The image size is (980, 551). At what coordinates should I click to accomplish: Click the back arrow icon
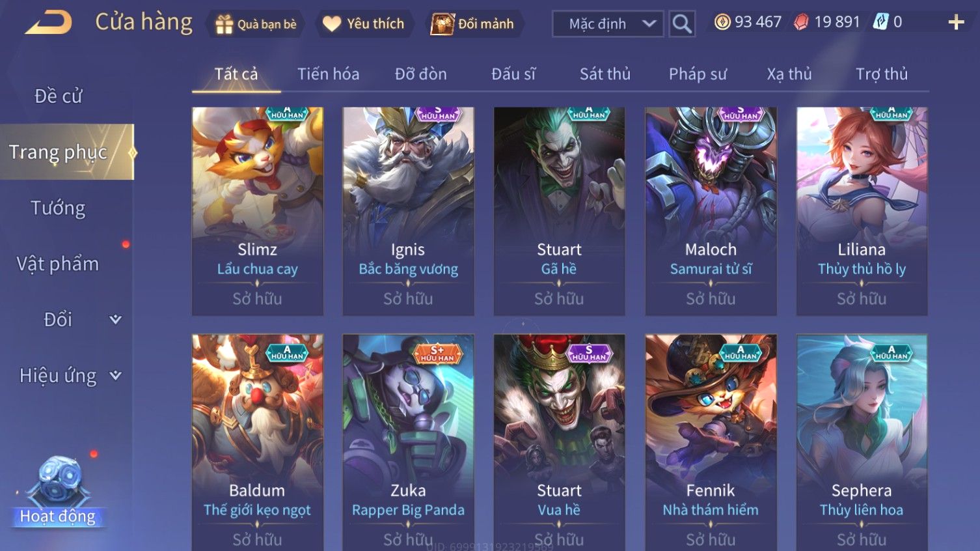tap(49, 23)
